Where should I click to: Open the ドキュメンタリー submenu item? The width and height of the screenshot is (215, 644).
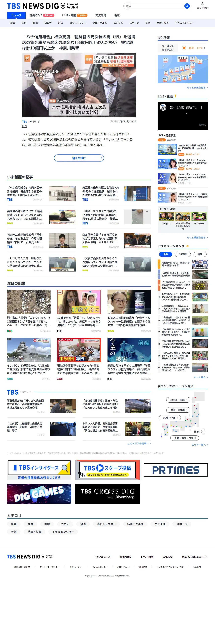pos(185,23)
